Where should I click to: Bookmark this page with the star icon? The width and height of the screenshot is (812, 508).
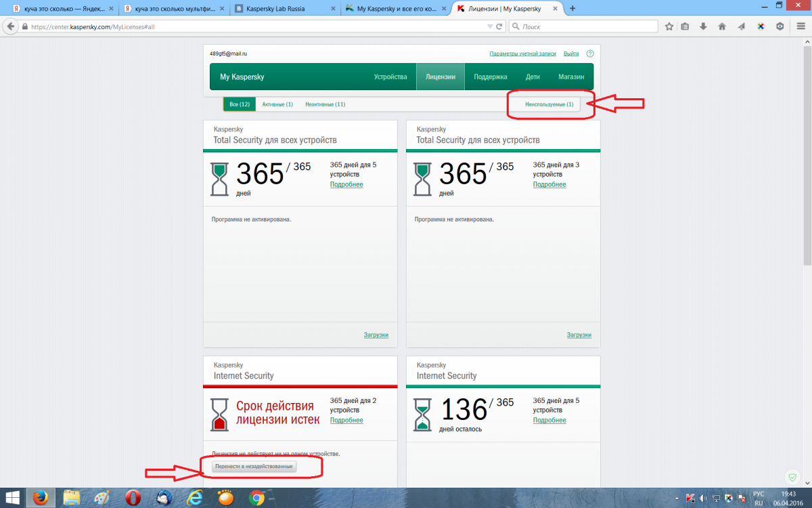tap(669, 26)
